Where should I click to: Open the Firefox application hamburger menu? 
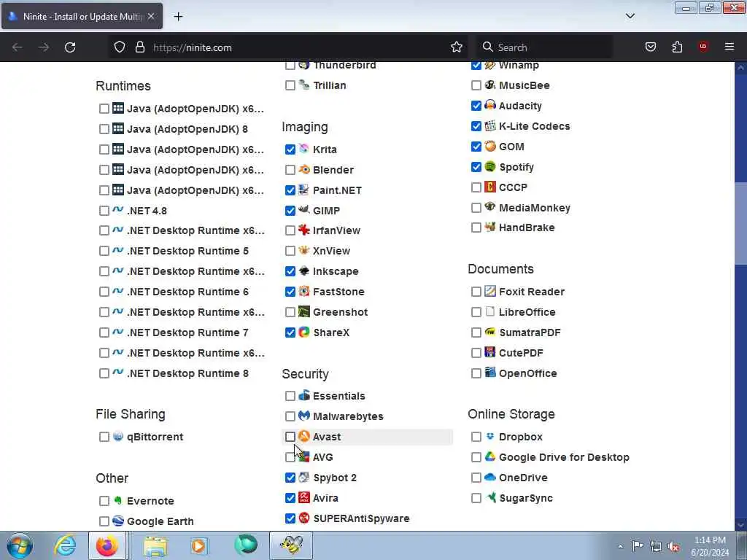click(x=729, y=47)
